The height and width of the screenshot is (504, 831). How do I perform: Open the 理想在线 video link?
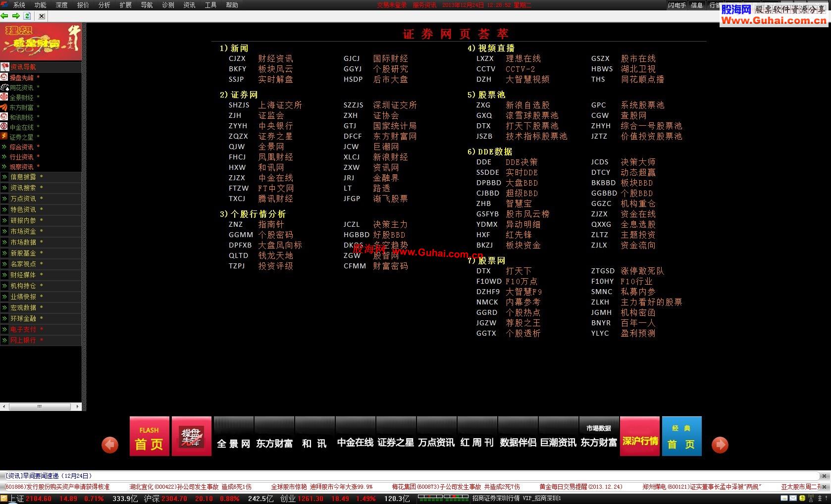tap(523, 58)
